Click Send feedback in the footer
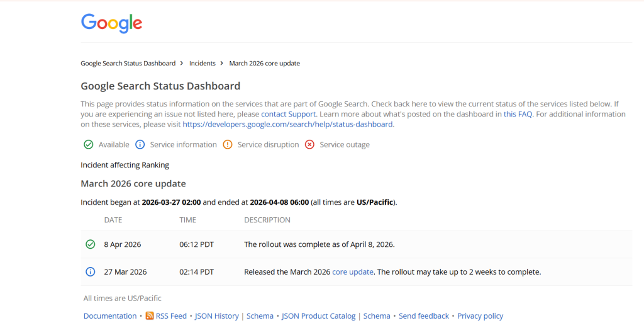Viewport: 644px width, 325px height. click(424, 316)
